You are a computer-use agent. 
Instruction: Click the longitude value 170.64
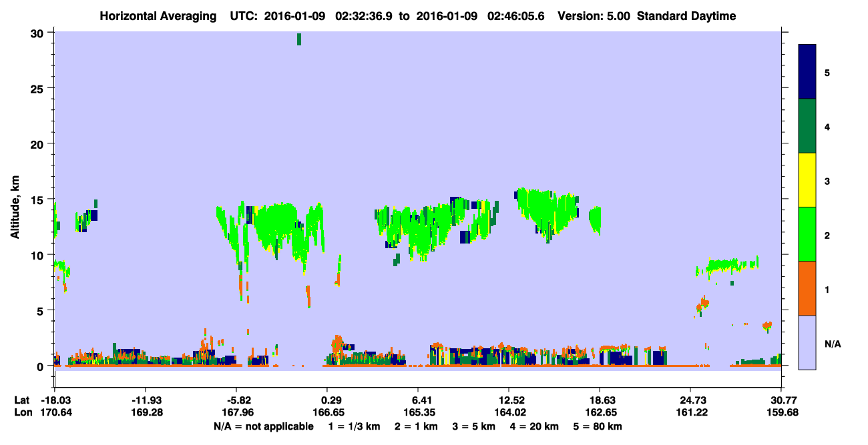point(57,412)
